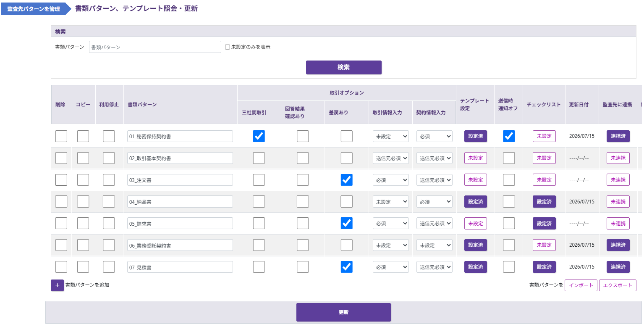Check 回答結果確認あり for 05_請求書
The height and width of the screenshot is (327, 644).
click(x=303, y=223)
